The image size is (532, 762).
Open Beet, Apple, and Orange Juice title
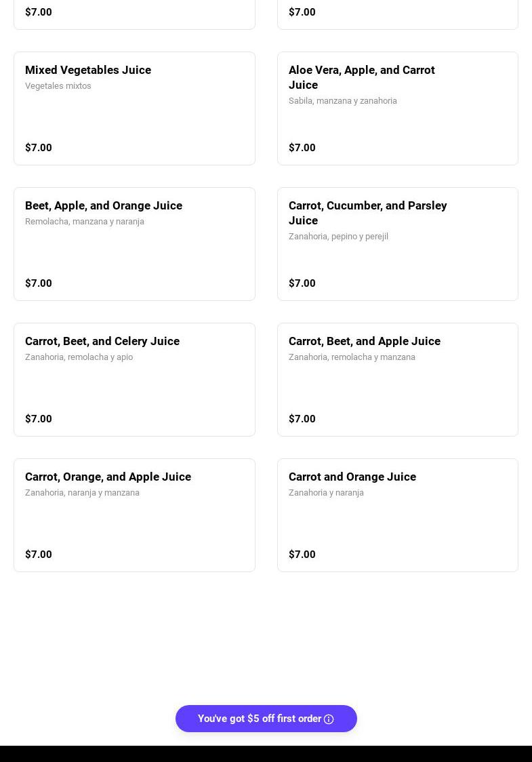pyautogui.click(x=104, y=206)
